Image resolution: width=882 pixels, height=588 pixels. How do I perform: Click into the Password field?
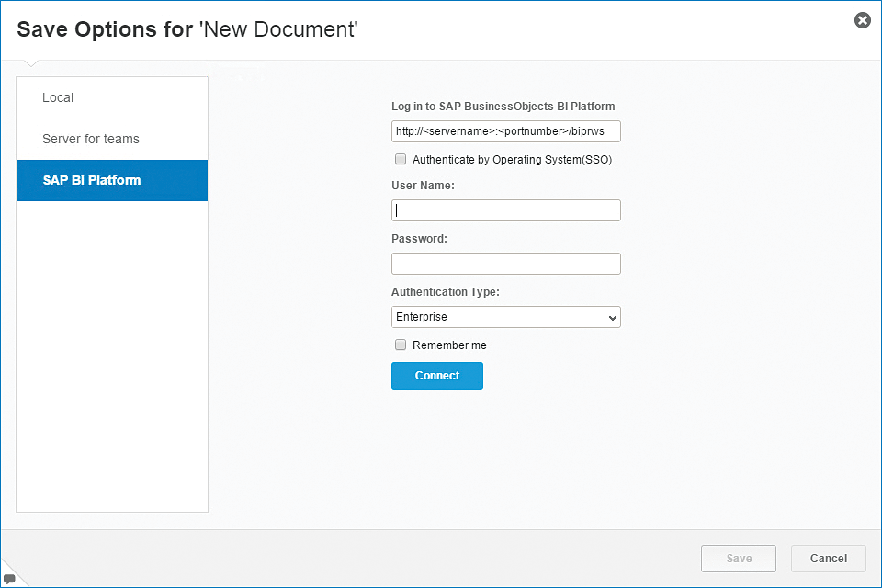click(505, 264)
